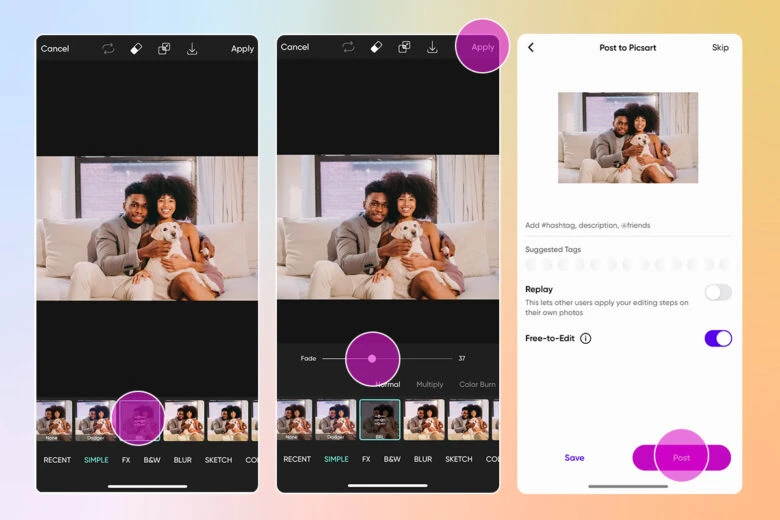The image size is (780, 520).
Task: Tap the download icon in the left phone toolbar
Action: [192, 48]
